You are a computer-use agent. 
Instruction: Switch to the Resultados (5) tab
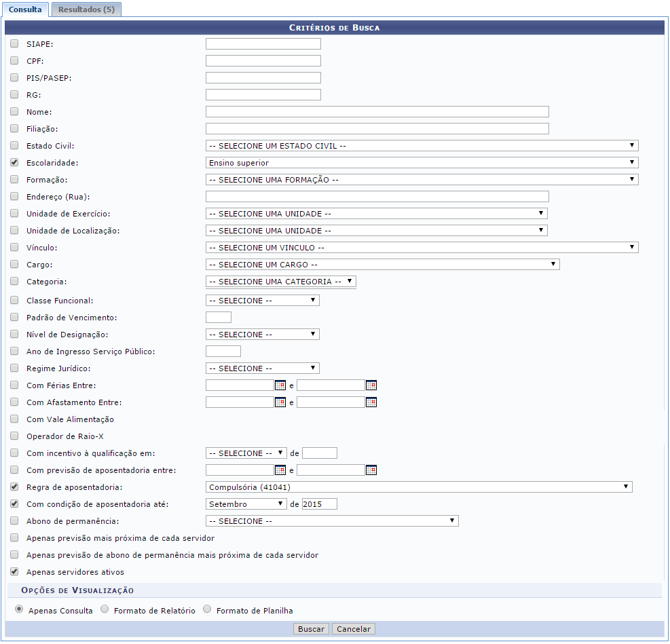pyautogui.click(x=86, y=10)
